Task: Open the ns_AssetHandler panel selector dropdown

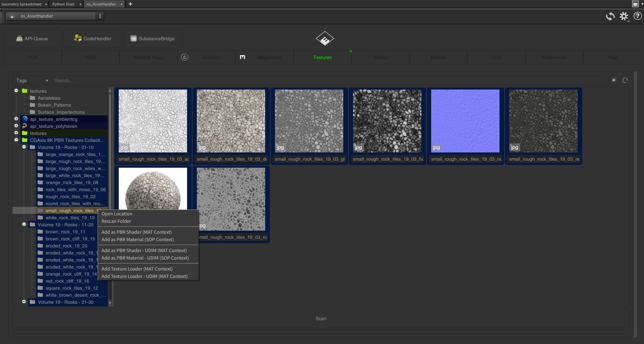Action: coord(55,16)
